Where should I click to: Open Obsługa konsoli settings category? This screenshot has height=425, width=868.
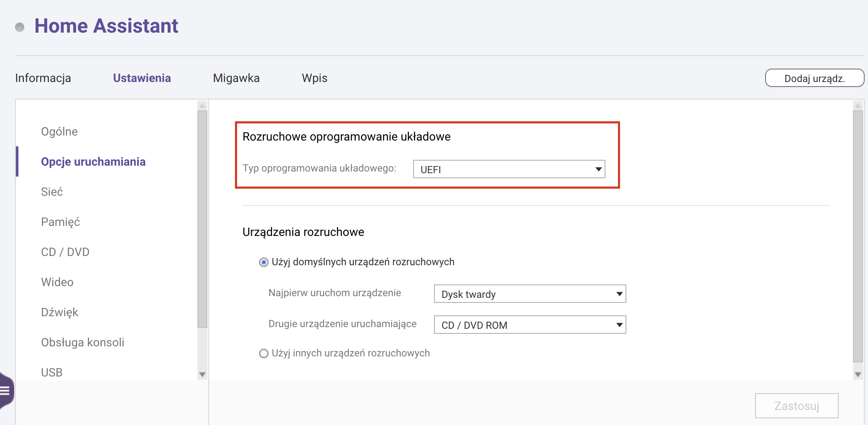(83, 342)
